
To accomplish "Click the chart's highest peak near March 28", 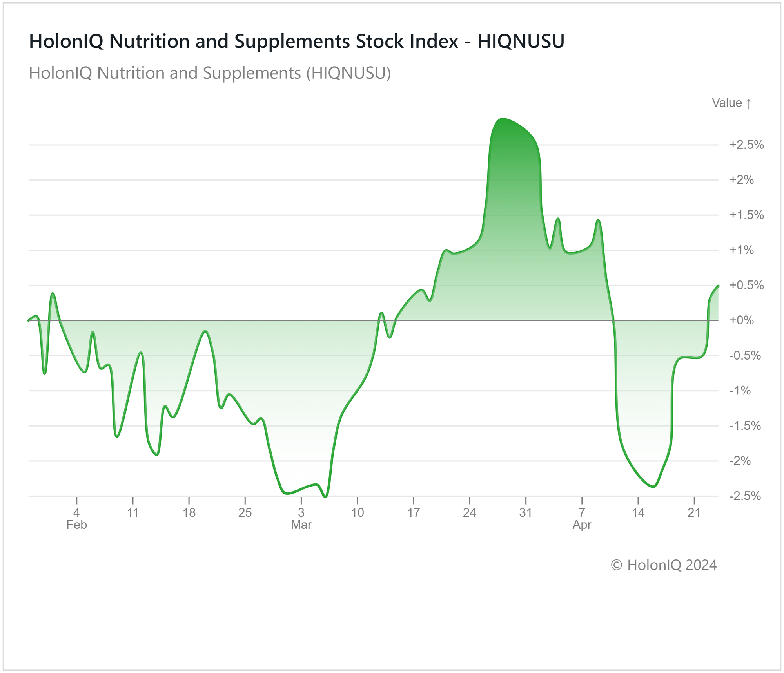I will point(503,118).
